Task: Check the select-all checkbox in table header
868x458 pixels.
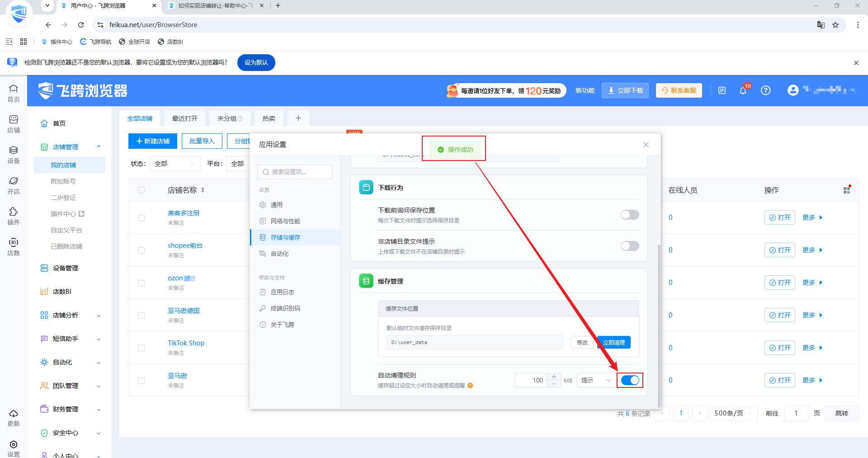Action: coord(142,190)
